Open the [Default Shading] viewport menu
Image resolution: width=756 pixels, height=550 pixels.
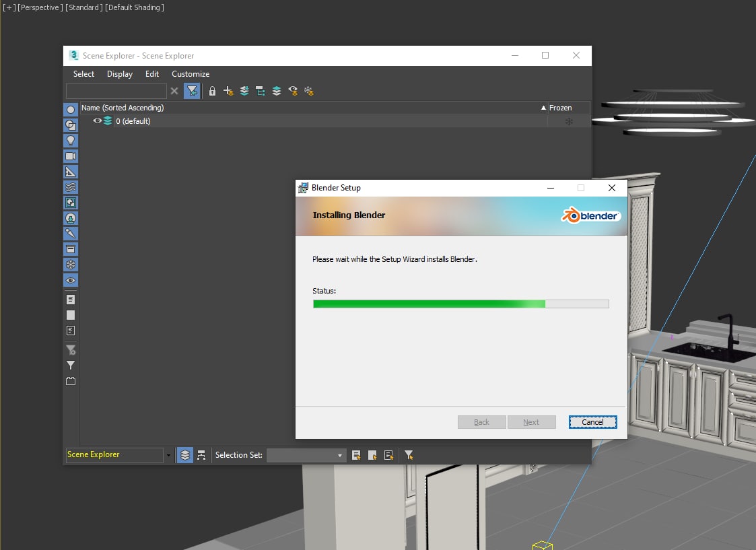(x=135, y=7)
